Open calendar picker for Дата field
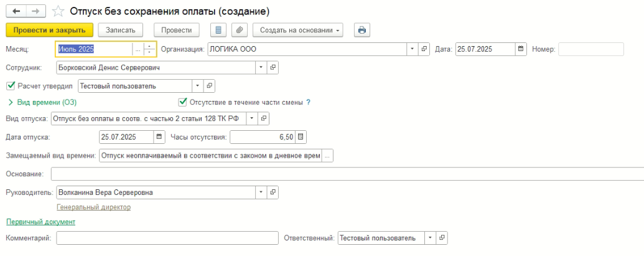Image resolution: width=644 pixels, height=256 pixels. (521, 49)
